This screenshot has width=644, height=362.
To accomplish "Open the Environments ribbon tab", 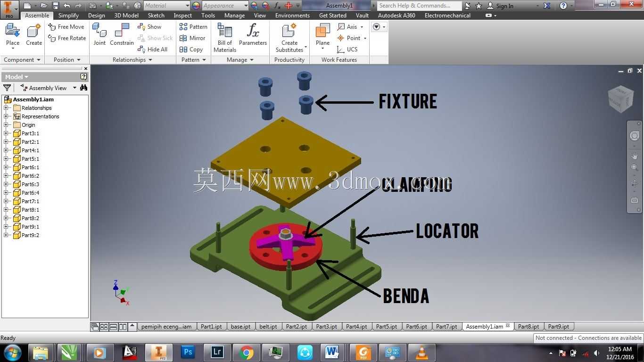I will point(292,16).
